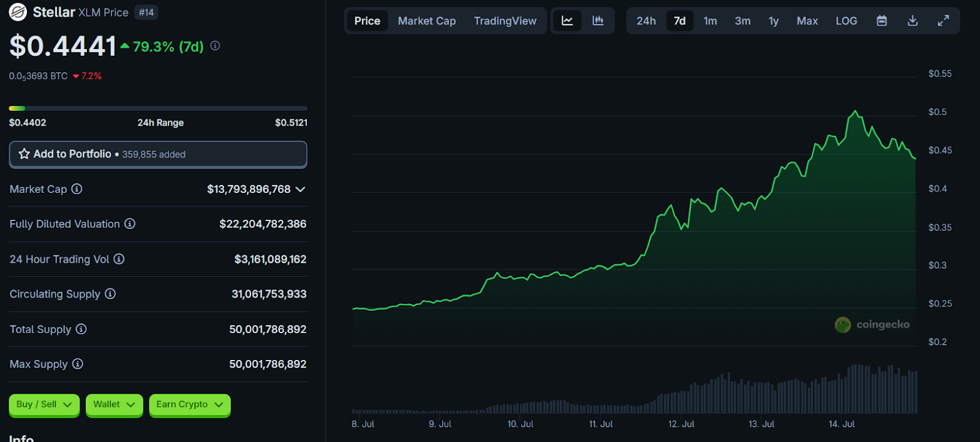Click the 14. Jul axis label

point(842,424)
